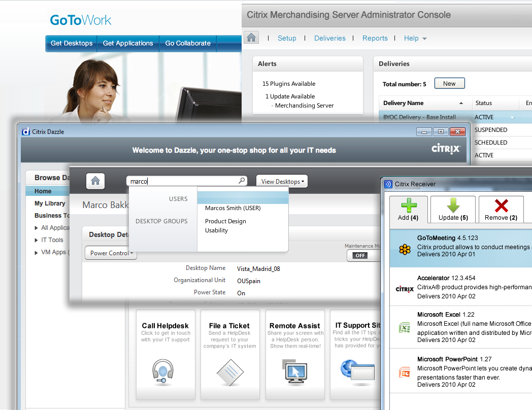Select Usability desktop group suggestion
This screenshot has height=410, width=532.
216,230
